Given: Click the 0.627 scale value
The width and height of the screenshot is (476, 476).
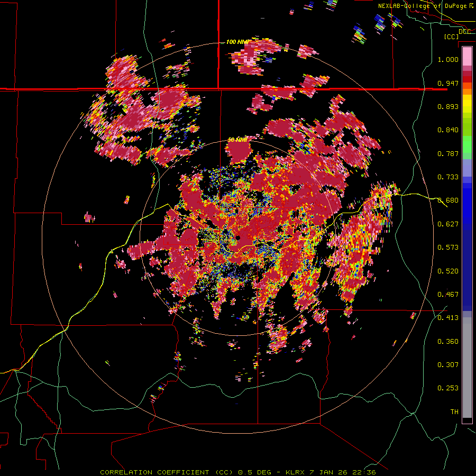Looking at the screenshot, I should pos(448,224).
